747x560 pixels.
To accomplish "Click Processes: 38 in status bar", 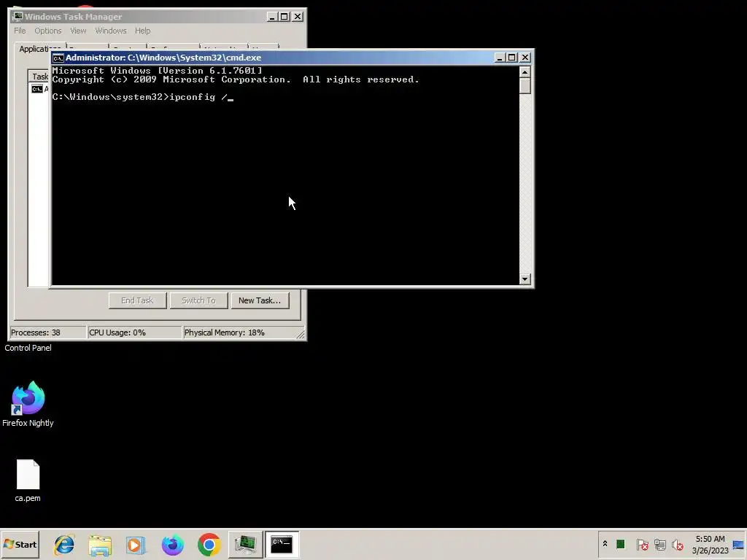I will (47, 332).
